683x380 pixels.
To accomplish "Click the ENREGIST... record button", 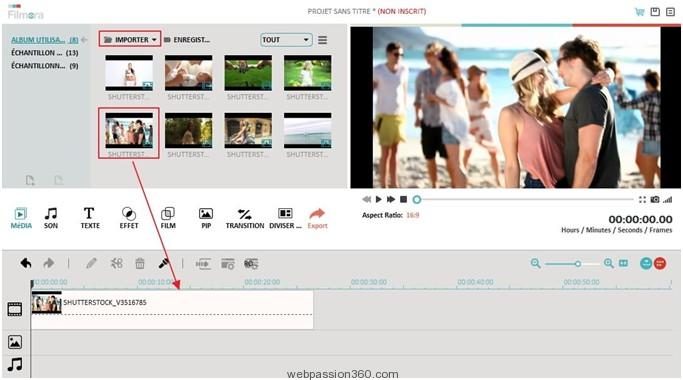I will [x=187, y=40].
